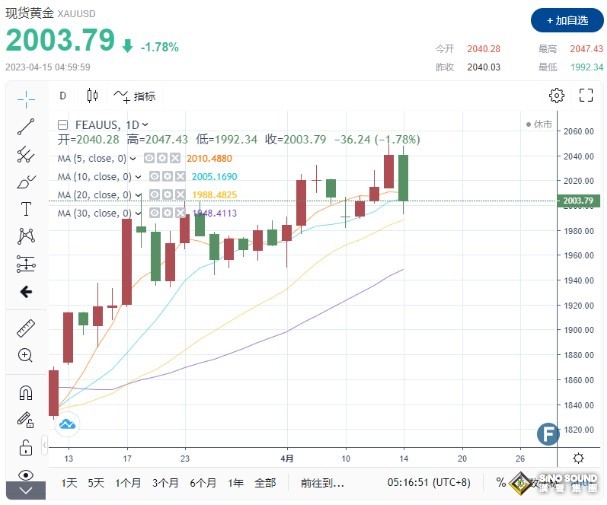The image size is (607, 505).
Task: Select the Text annotation tool
Action: (x=25, y=209)
